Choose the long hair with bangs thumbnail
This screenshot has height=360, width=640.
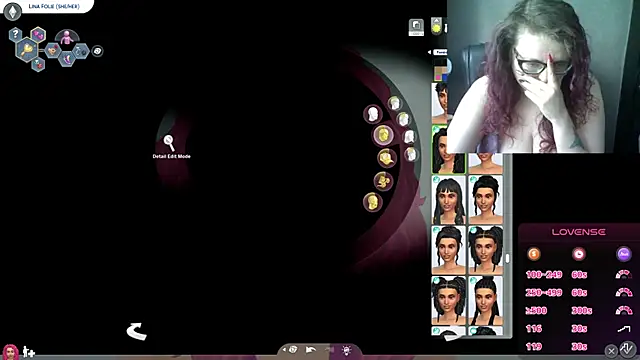point(449,200)
